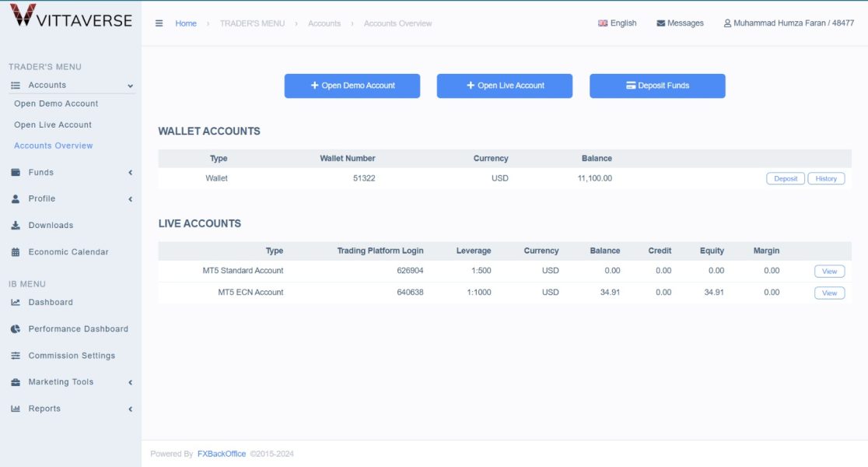Go to Home breadcrumb link
Image resolution: width=868 pixels, height=467 pixels.
(186, 23)
